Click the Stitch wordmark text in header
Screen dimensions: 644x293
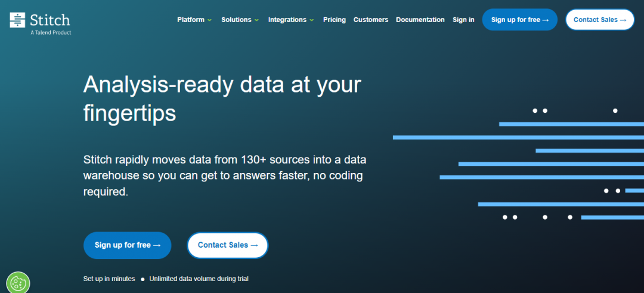point(50,20)
